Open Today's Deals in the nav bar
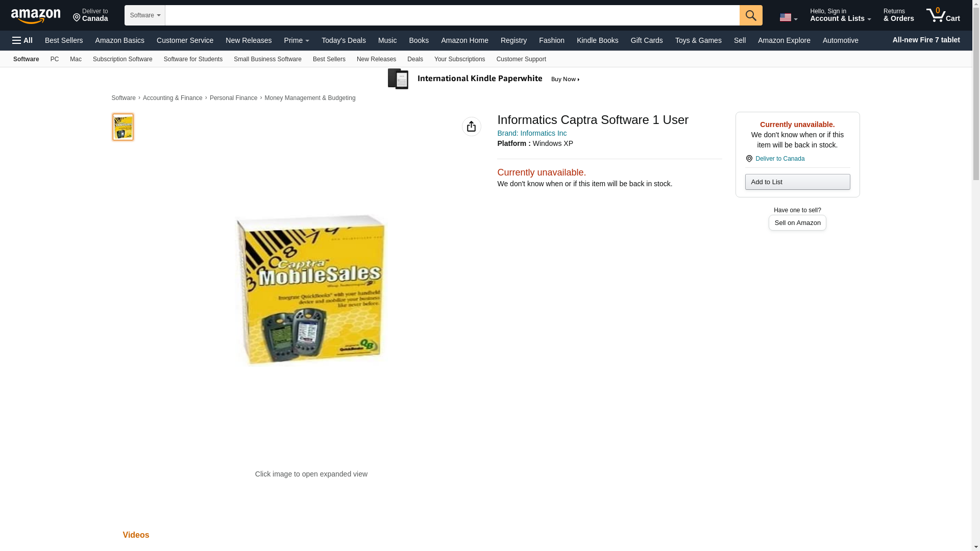Viewport: 980px width, 551px height. (344, 40)
